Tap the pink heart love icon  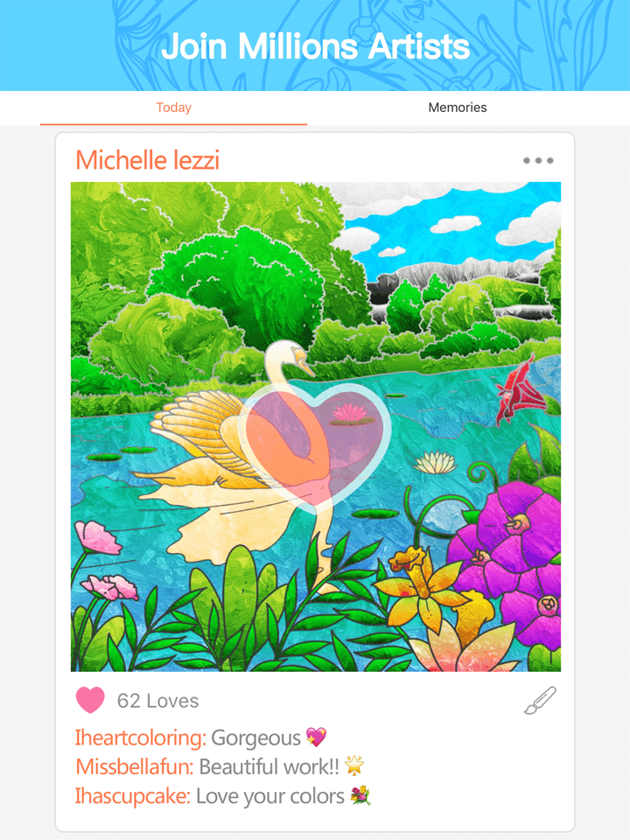90,700
